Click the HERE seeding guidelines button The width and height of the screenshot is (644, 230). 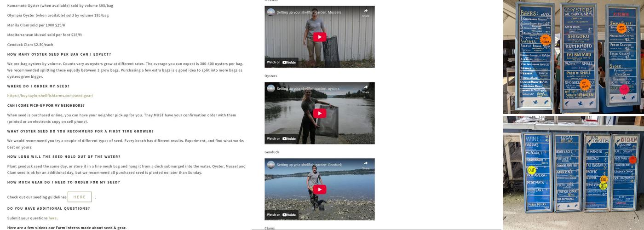click(x=80, y=197)
